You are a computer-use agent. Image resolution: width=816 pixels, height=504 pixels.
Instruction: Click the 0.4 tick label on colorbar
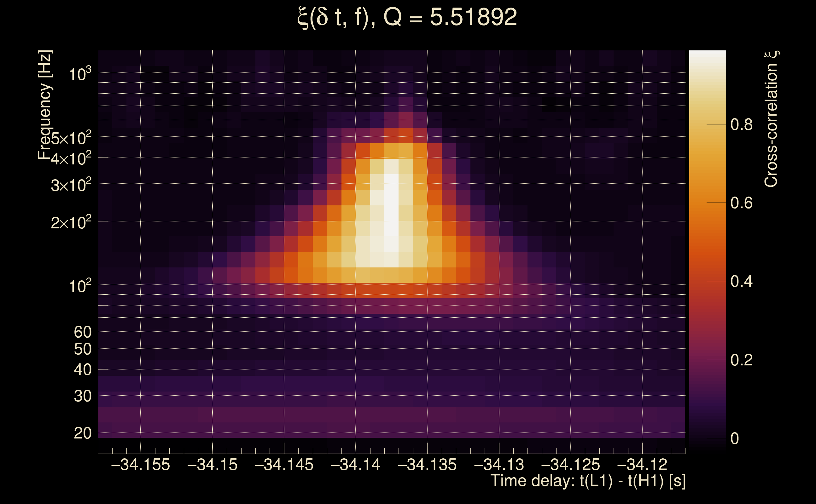click(x=741, y=282)
